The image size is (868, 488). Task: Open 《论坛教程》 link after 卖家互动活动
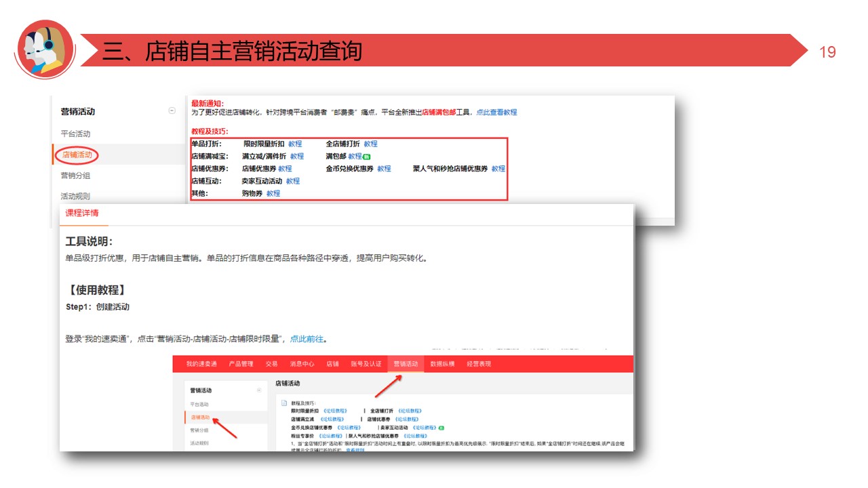coord(425,428)
